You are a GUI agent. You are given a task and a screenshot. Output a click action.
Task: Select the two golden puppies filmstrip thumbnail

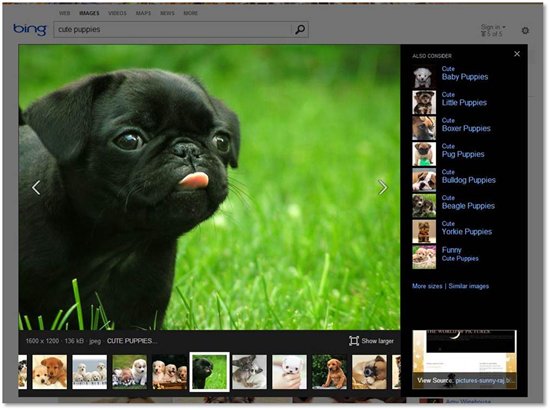coord(49,372)
